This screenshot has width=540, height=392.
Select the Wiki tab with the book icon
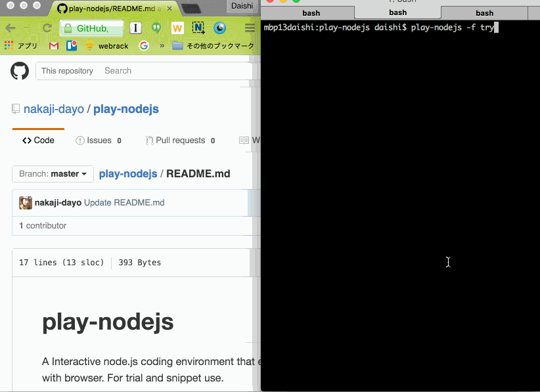click(x=250, y=141)
